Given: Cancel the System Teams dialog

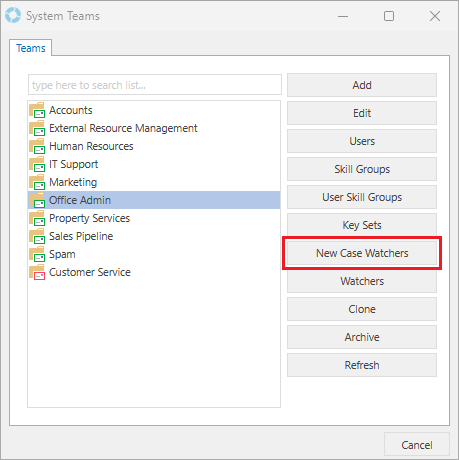Looking at the screenshot, I should pos(417,445).
